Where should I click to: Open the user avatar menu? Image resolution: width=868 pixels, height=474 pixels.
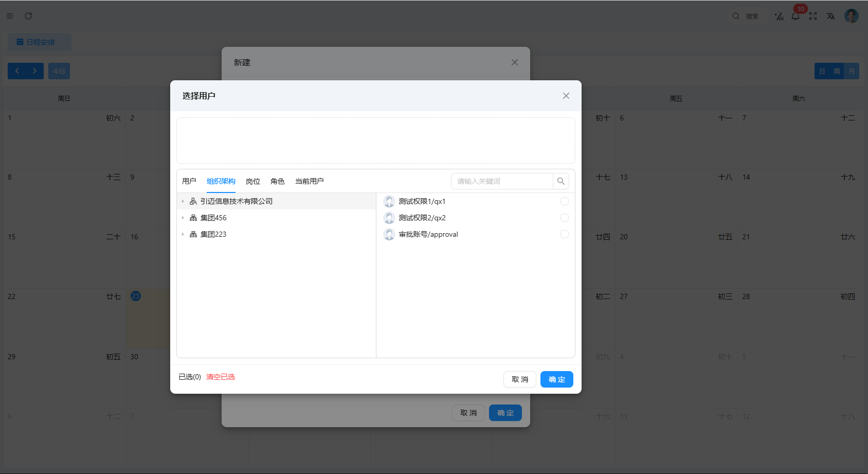[852, 16]
